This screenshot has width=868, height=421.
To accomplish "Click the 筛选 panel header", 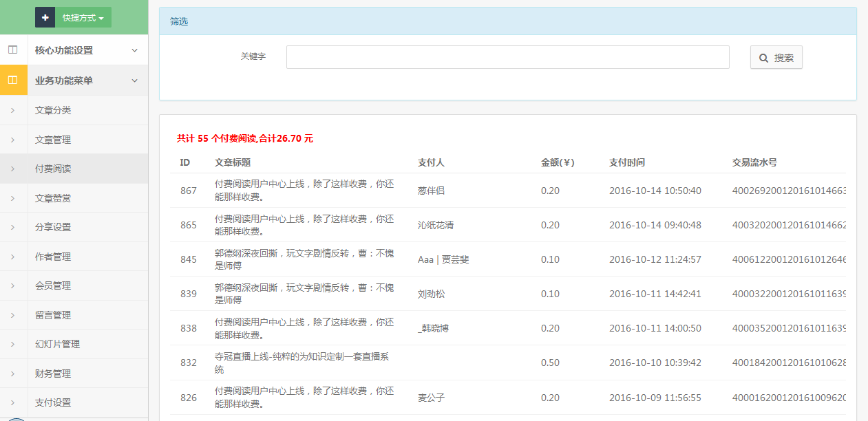I will click(508, 21).
